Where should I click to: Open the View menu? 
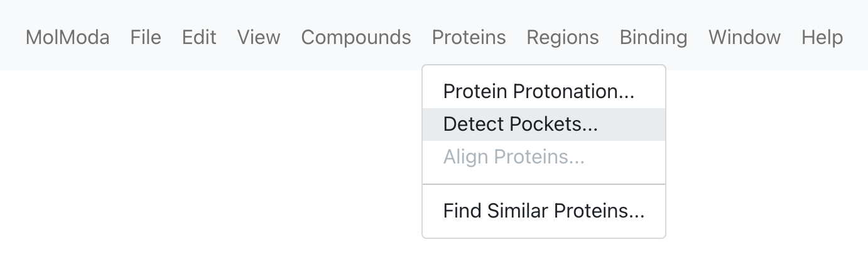(259, 37)
